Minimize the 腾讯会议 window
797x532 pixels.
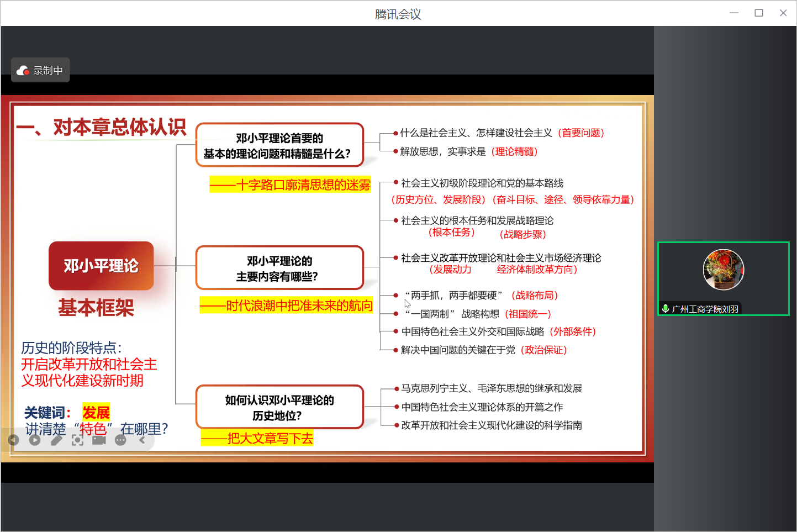[734, 13]
